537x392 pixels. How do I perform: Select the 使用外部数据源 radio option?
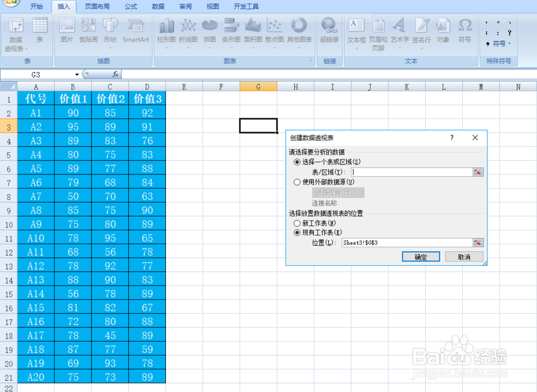pyautogui.click(x=297, y=182)
